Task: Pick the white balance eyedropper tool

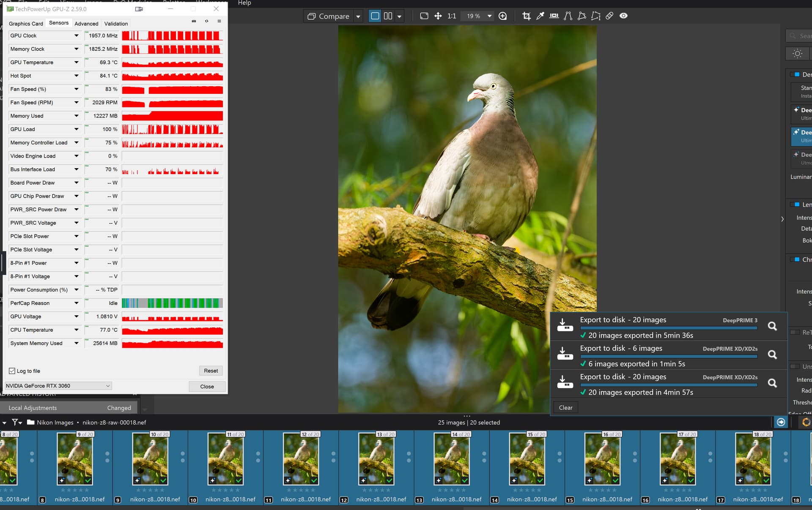Action: pos(540,16)
